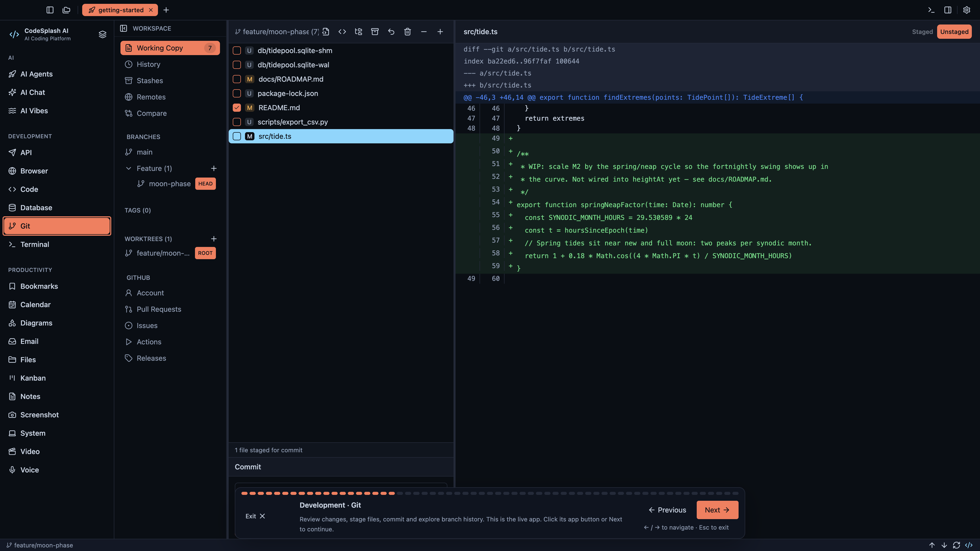The height and width of the screenshot is (551, 980).
Task: Open Database in Development sidebar
Action: pyautogui.click(x=57, y=208)
